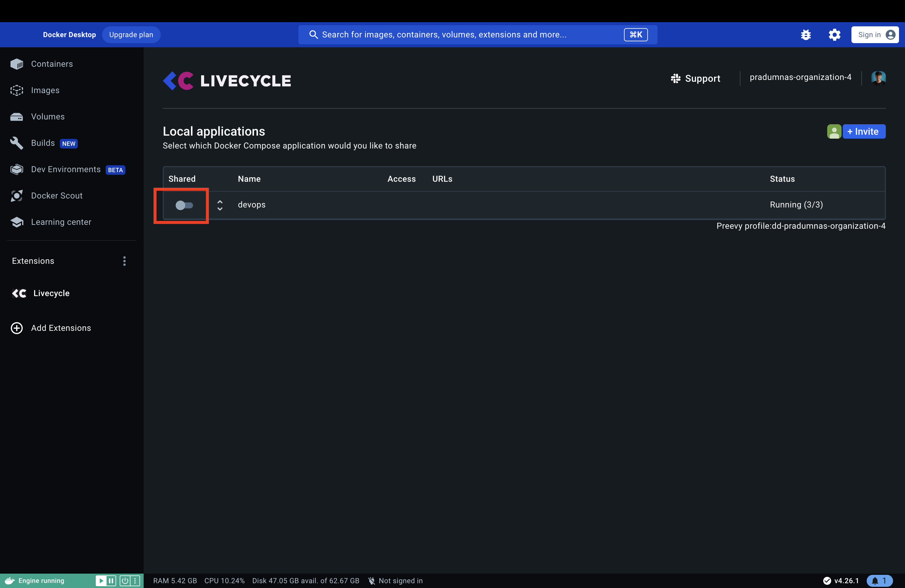Open the Builds section
905x588 pixels.
[43, 143]
